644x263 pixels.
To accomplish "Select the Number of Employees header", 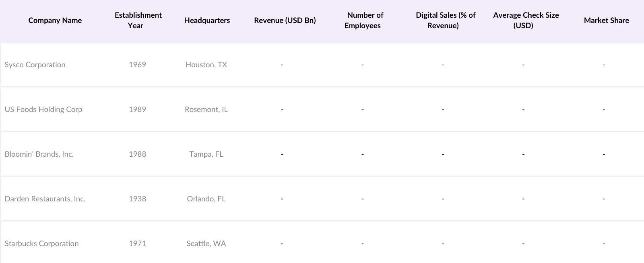I will (x=364, y=21).
